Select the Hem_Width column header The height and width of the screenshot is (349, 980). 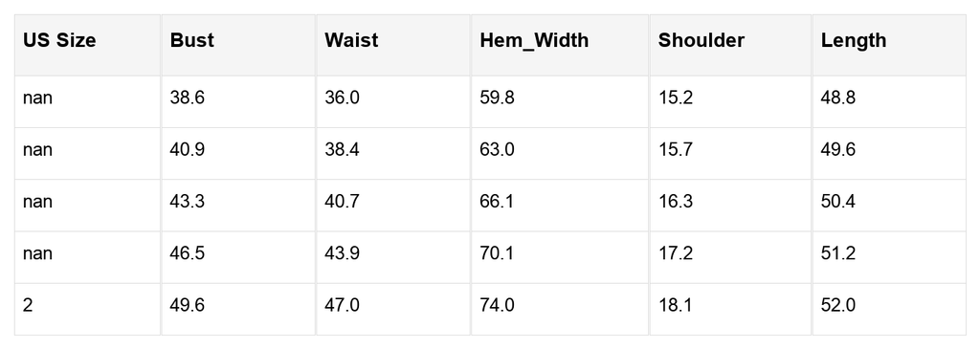[x=560, y=45]
